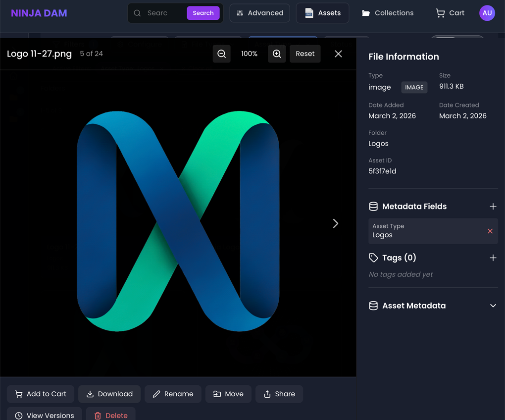
Task: Download the Logo 11-27.png asset
Action: tap(109, 394)
